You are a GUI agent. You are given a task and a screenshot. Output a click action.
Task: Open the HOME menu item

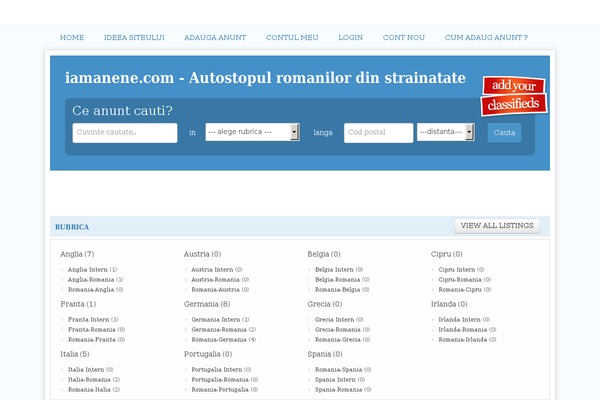point(72,38)
